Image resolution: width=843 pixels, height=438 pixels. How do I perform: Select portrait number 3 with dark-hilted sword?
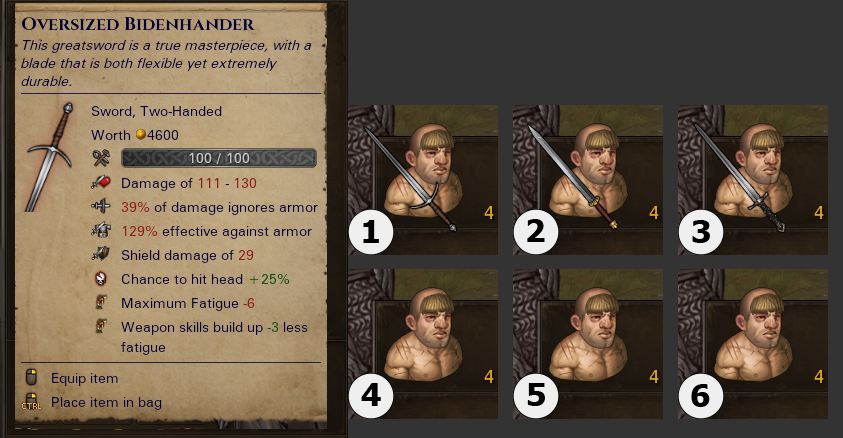[x=753, y=179]
